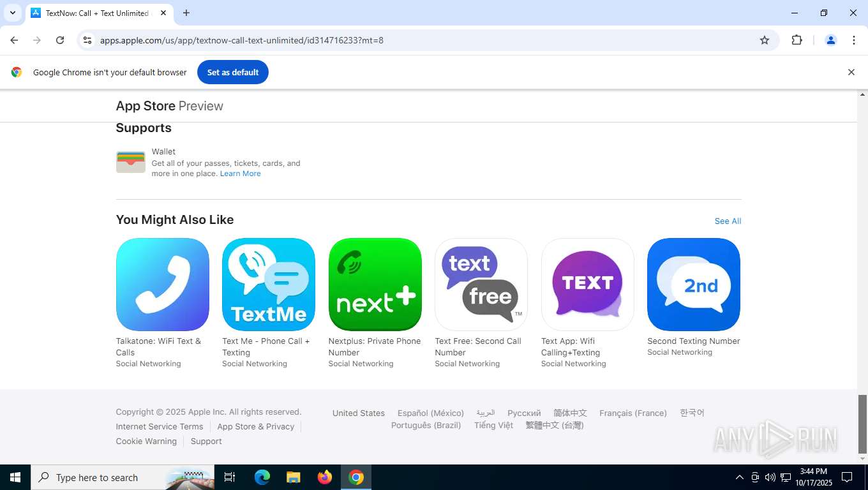
Task: Switch language to Français (France)
Action: (633, 413)
